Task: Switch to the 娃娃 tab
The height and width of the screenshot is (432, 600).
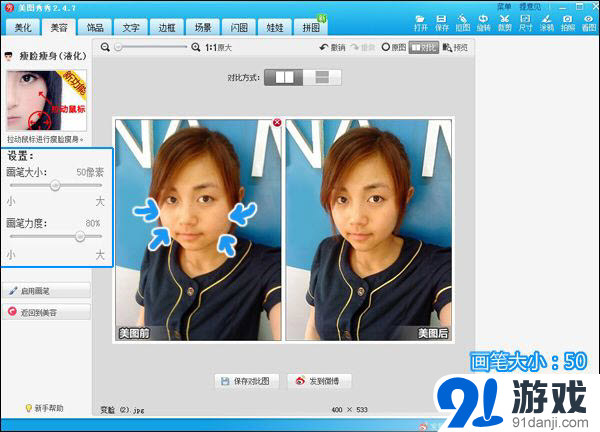Action: point(275,28)
